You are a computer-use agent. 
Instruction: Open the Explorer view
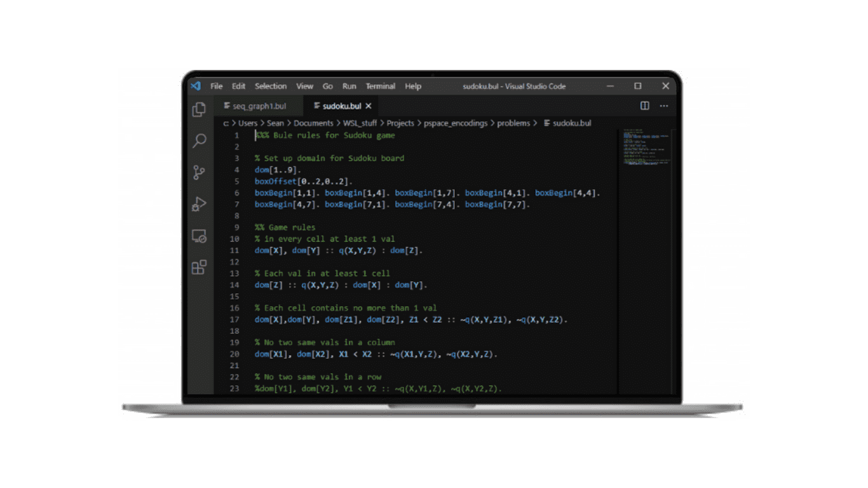(199, 109)
